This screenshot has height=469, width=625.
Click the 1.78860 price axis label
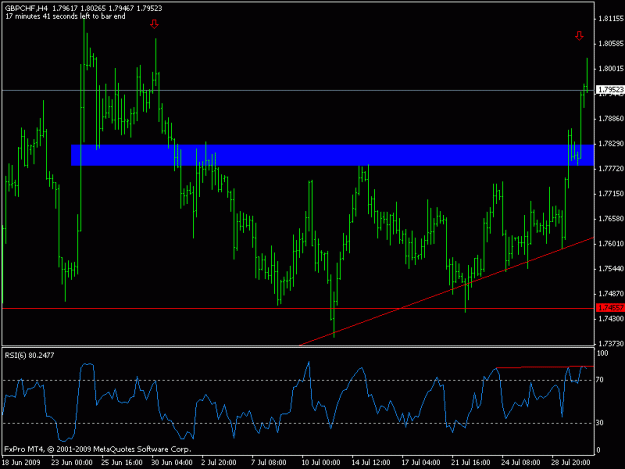pos(611,119)
